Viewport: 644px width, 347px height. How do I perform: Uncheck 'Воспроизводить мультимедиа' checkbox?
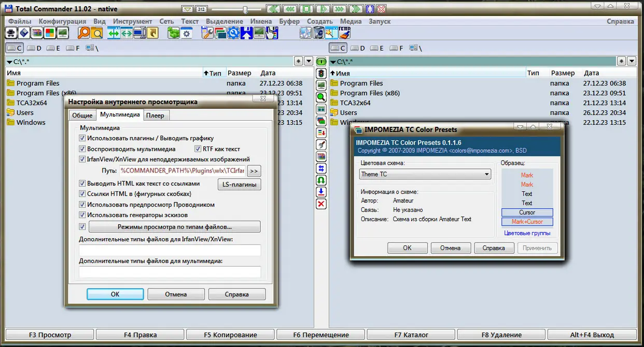[82, 149]
